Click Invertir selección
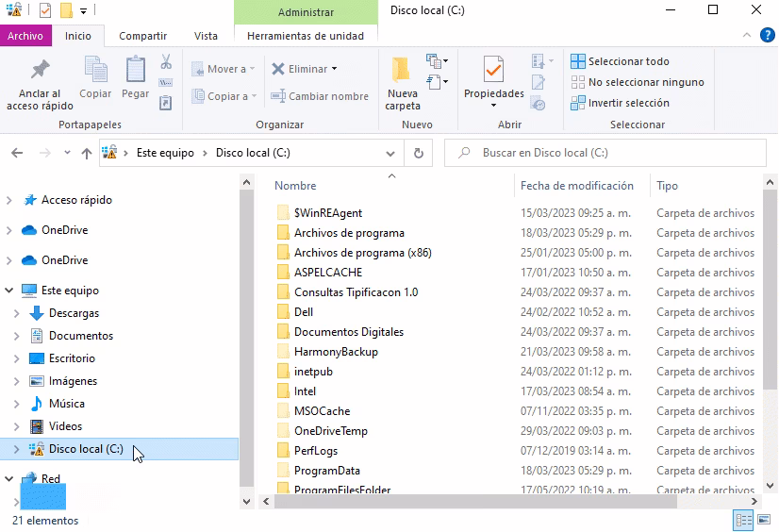 [620, 103]
